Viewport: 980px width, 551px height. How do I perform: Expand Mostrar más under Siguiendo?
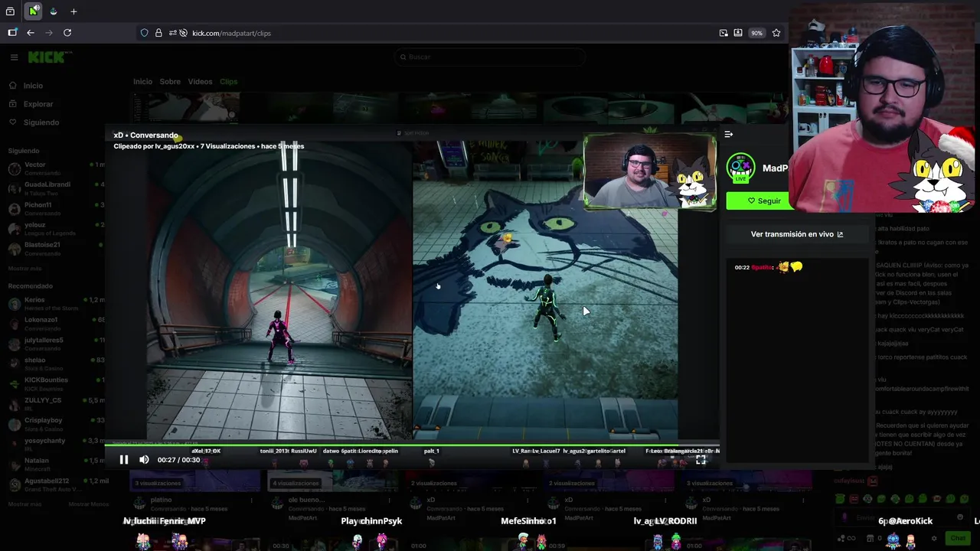(25, 269)
